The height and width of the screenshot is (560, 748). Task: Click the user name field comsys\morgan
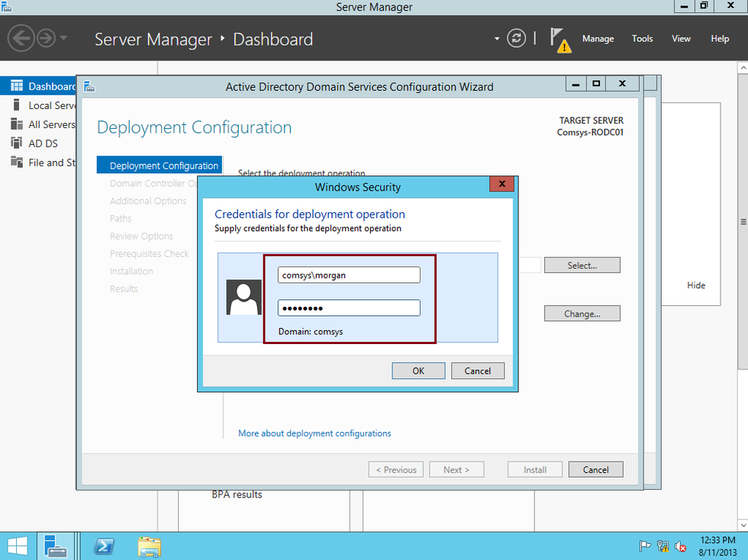[x=349, y=275]
